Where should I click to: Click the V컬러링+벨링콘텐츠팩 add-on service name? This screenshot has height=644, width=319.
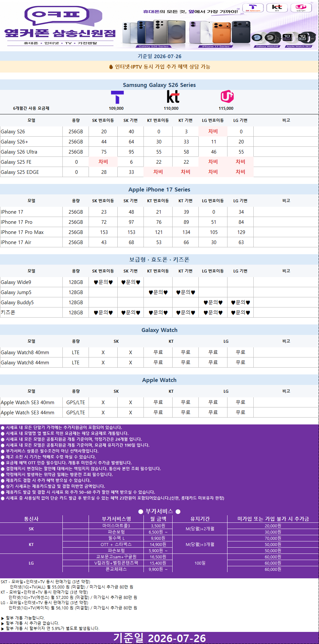(x=116, y=563)
